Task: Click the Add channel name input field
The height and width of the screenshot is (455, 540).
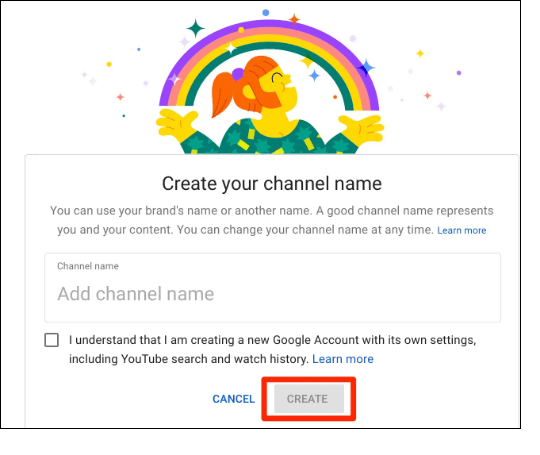Action: tap(272, 288)
